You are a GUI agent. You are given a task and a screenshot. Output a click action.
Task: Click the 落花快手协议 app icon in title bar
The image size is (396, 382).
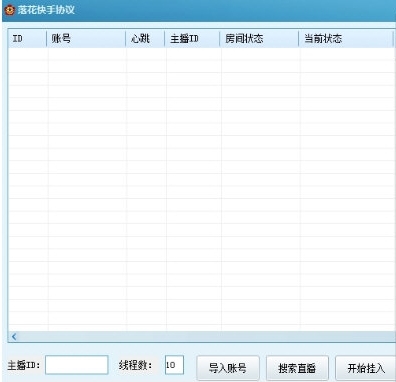click(x=10, y=10)
